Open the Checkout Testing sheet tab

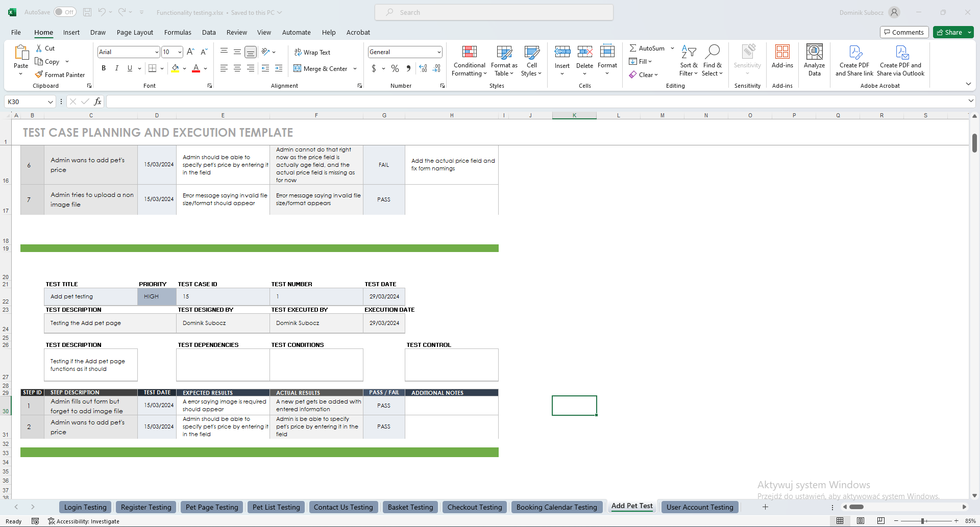[474, 507]
